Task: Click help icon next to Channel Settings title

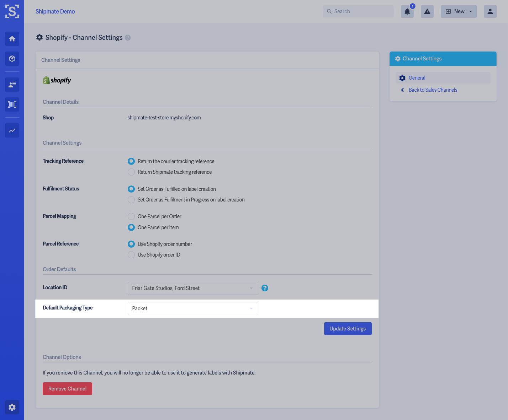Action: pyautogui.click(x=128, y=38)
